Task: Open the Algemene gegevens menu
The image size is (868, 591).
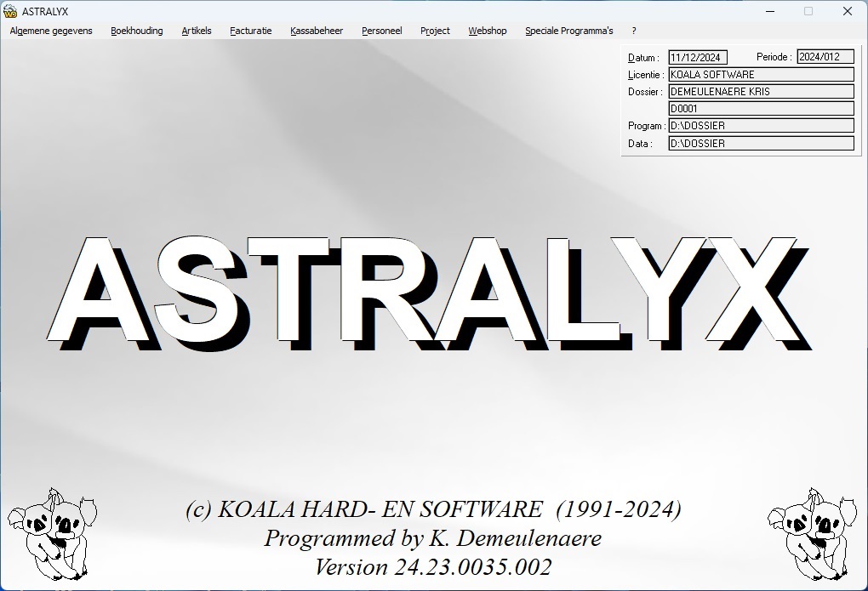Action: tap(51, 31)
